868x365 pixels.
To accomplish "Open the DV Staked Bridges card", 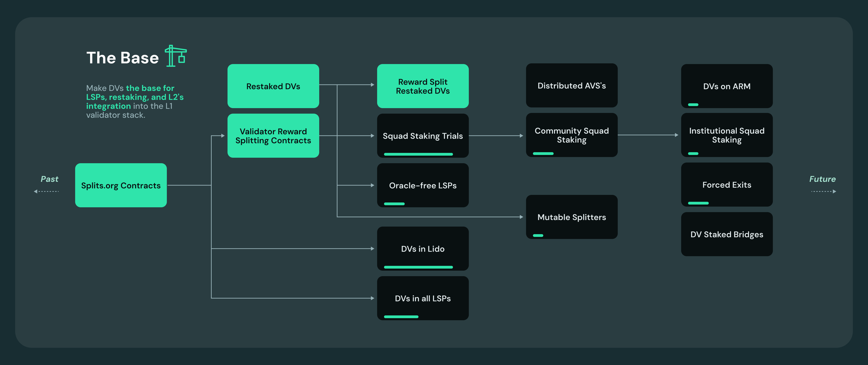I will click(726, 234).
